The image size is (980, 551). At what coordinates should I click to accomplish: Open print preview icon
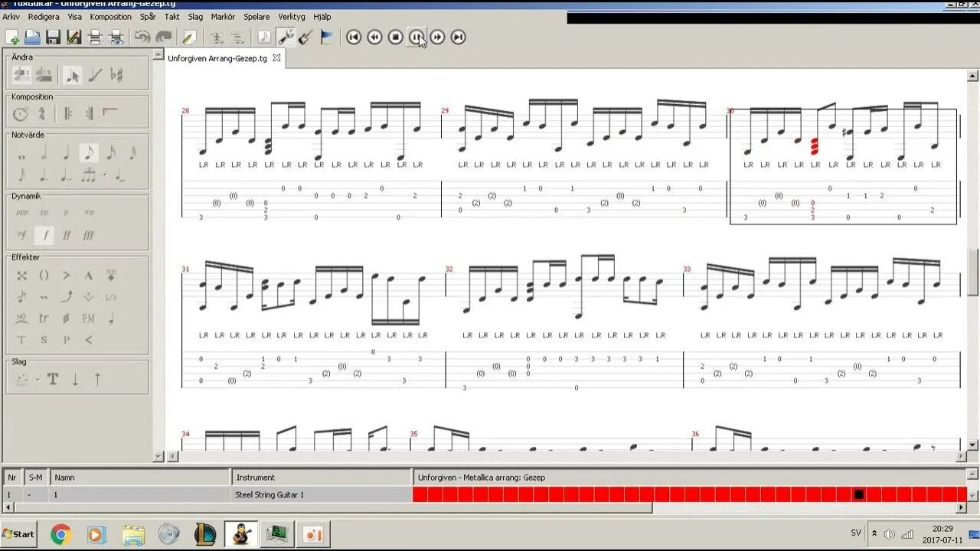point(116,37)
